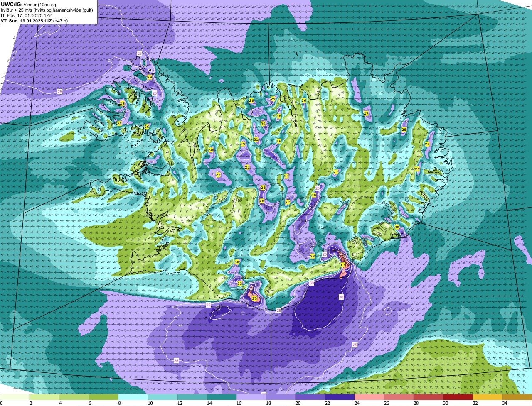
Task: Click the yellow gust label reading 37
Action: 254,298
